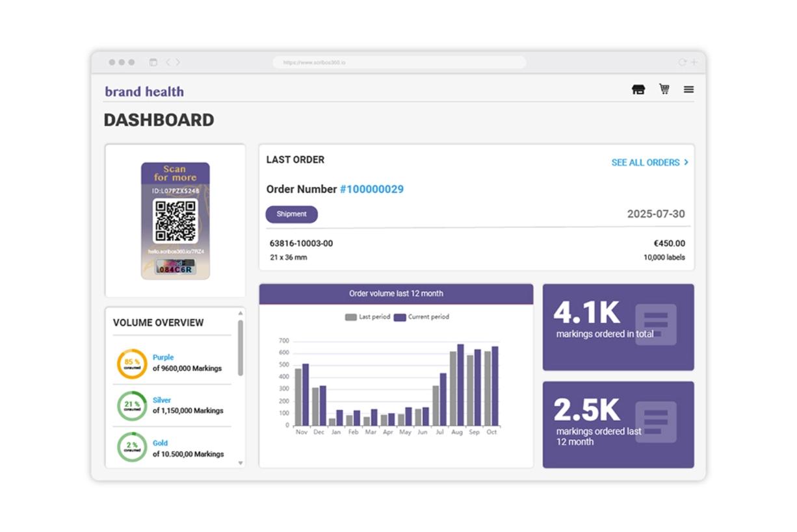
Task: Click the 85% consumed progress ring
Action: (132, 364)
